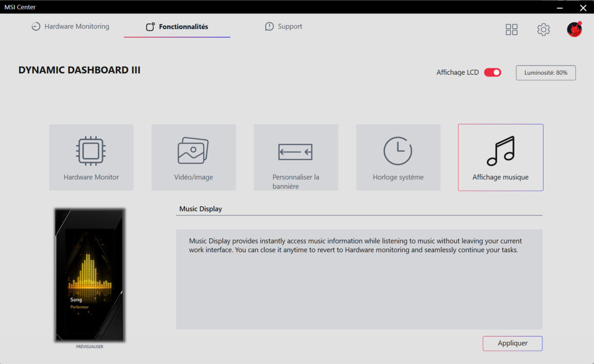Viewport: 594px width, 364px height.
Task: Switch to the Support tab
Action: [283, 27]
